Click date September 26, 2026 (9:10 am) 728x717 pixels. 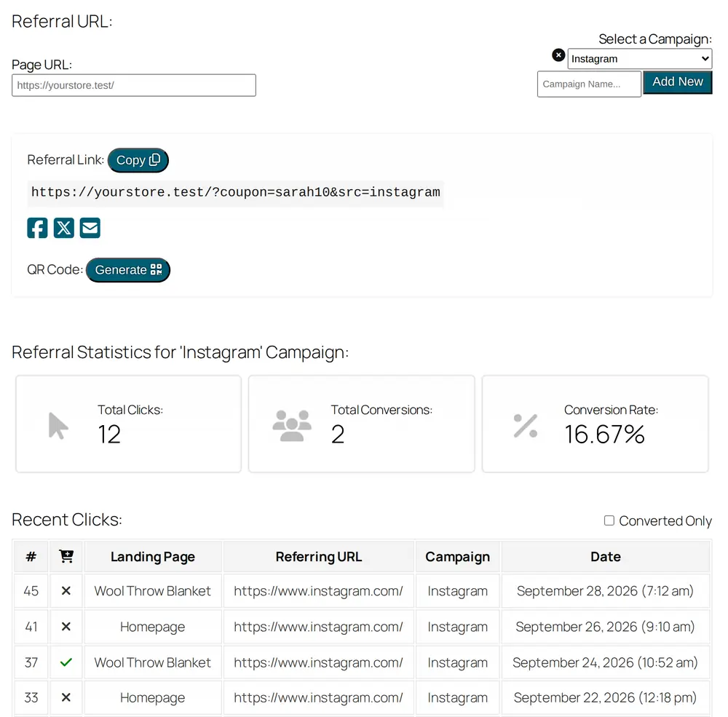(x=605, y=627)
